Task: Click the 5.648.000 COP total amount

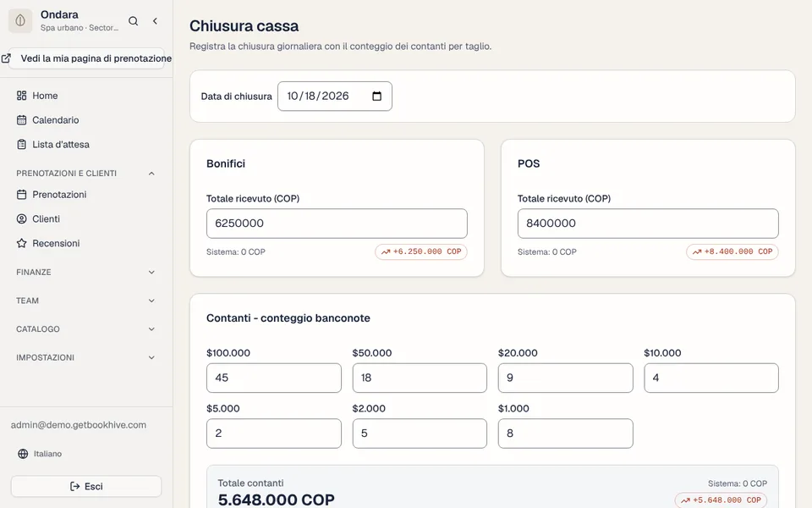Action: (276, 500)
